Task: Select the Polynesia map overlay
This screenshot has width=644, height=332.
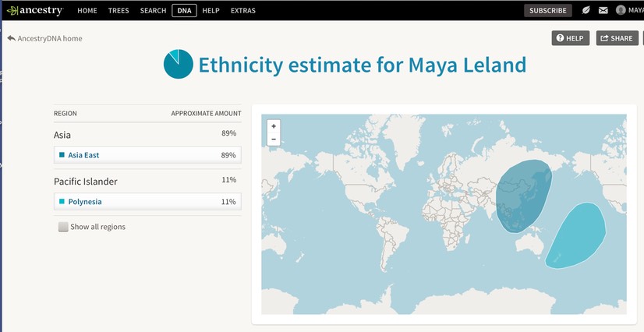Action: point(577,237)
